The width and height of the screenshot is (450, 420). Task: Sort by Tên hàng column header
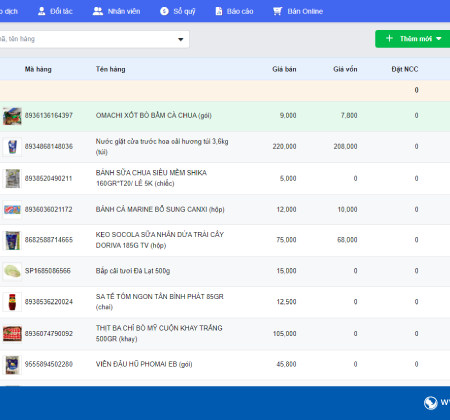tap(111, 69)
